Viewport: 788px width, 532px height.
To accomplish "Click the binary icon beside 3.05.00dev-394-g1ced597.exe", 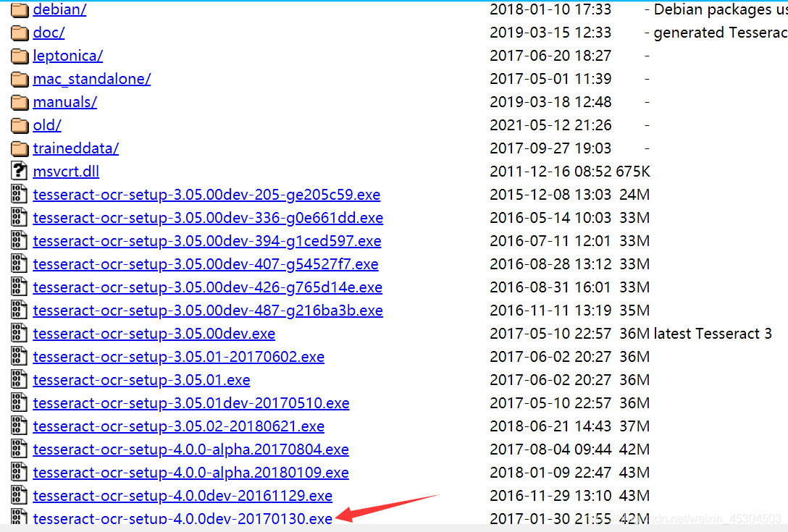I will click(x=19, y=240).
